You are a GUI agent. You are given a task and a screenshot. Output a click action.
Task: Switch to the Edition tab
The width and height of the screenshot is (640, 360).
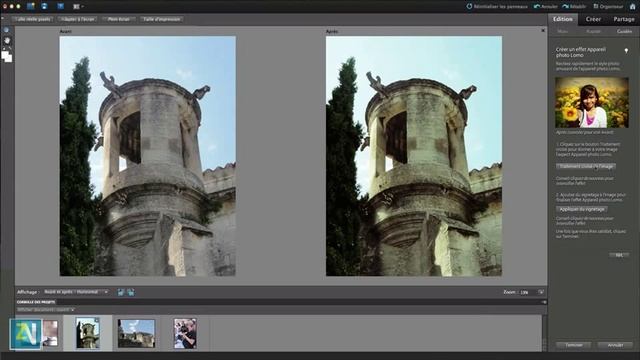(x=562, y=19)
